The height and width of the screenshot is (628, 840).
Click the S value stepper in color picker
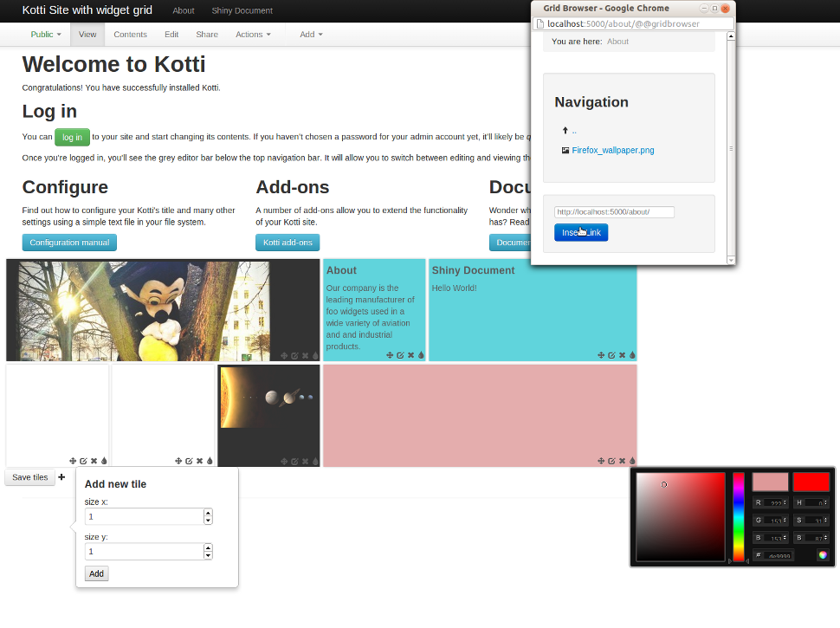[x=825, y=520]
